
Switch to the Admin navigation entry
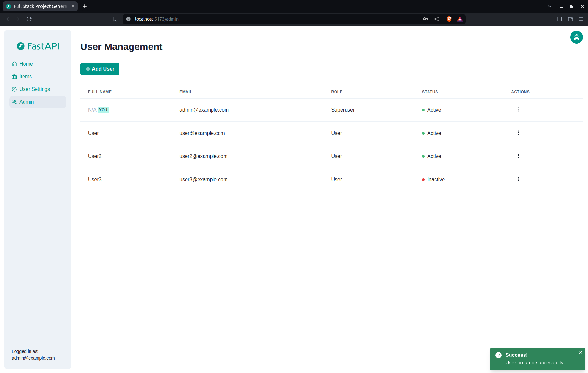tap(26, 102)
